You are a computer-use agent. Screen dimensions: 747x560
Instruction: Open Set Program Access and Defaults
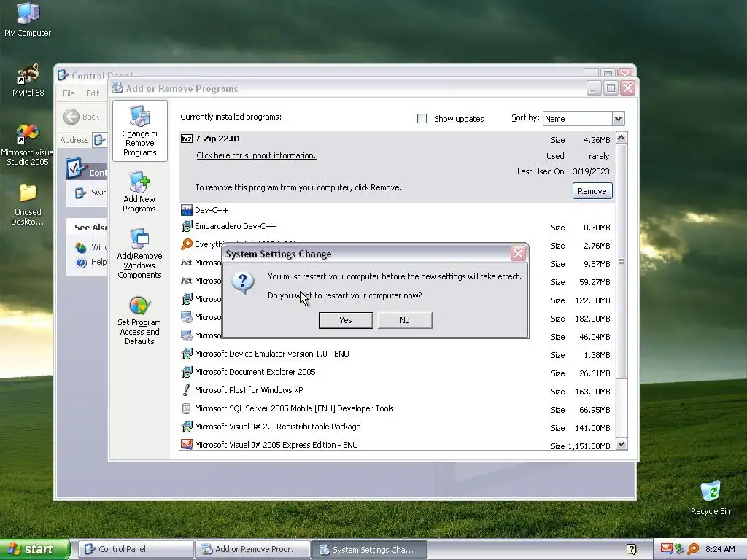pyautogui.click(x=139, y=321)
